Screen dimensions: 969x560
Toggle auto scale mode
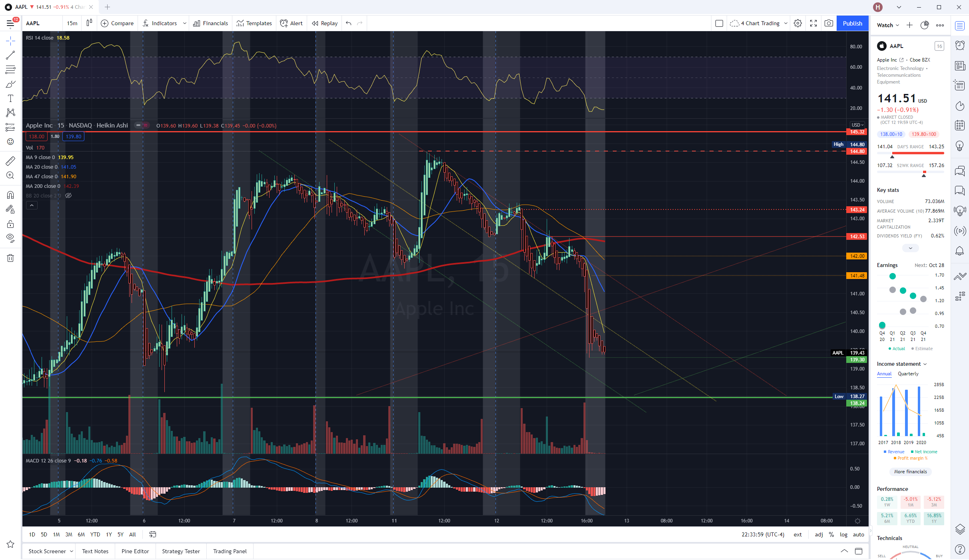click(859, 534)
